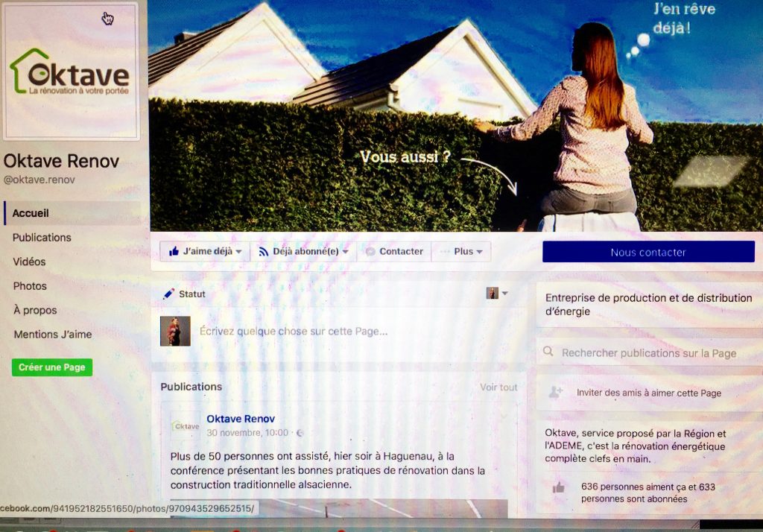Click the message bubble icon beside Contacter
Image resolution: width=763 pixels, height=532 pixels.
(370, 252)
